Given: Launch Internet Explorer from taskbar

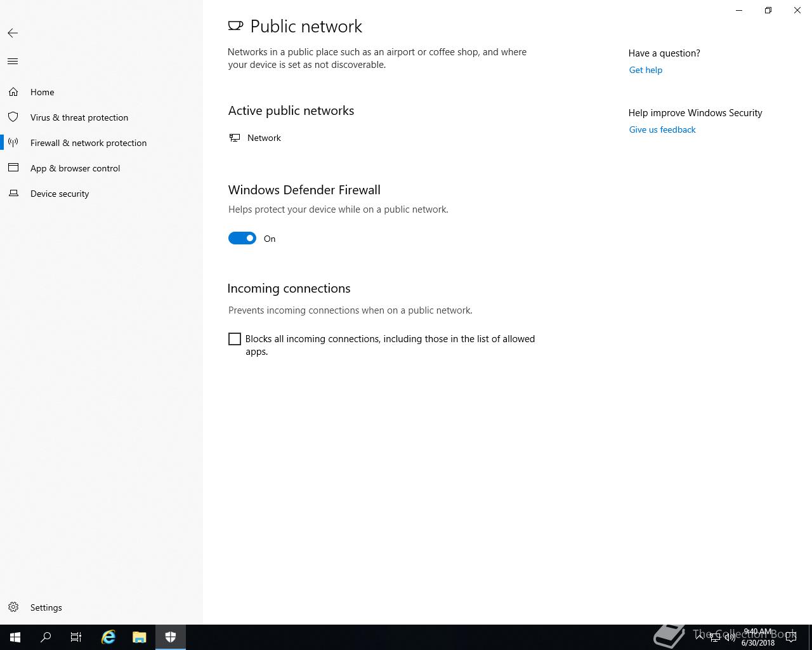Looking at the screenshot, I should click(x=108, y=637).
